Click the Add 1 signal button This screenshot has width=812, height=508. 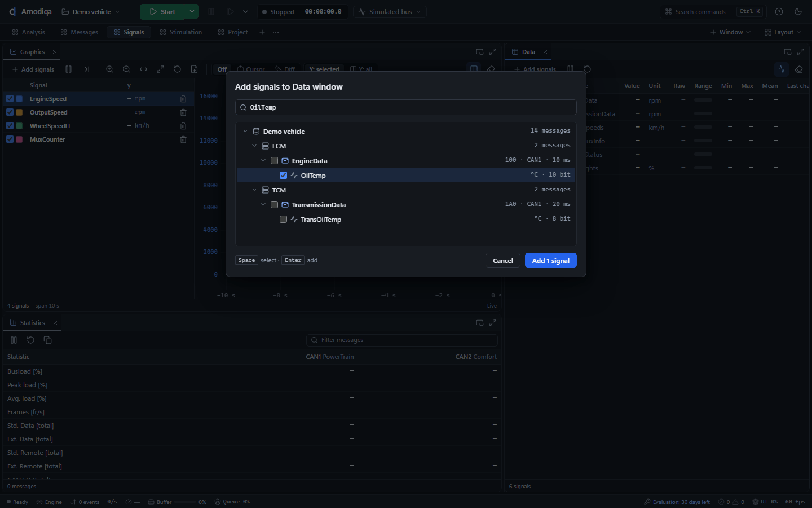(x=551, y=260)
